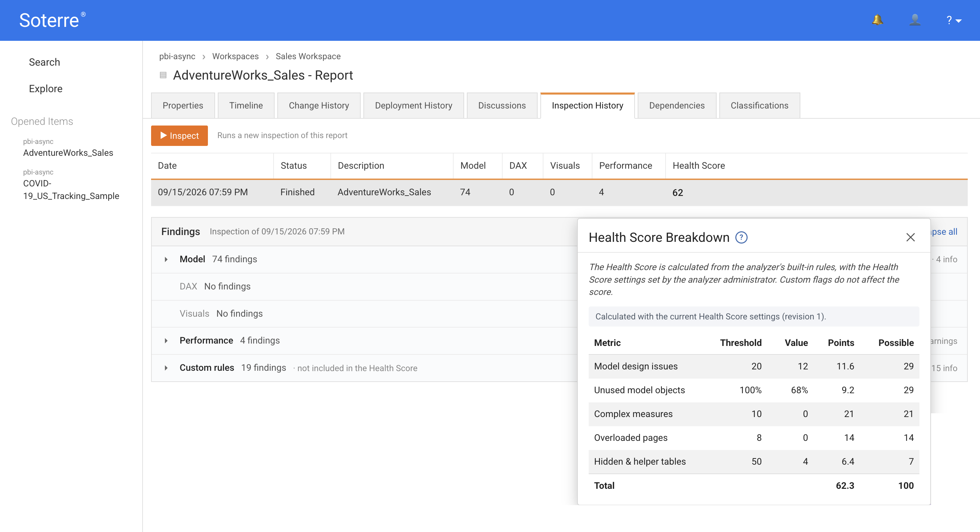This screenshot has width=980, height=532.
Task: Open the Change History tab
Action: (318, 105)
